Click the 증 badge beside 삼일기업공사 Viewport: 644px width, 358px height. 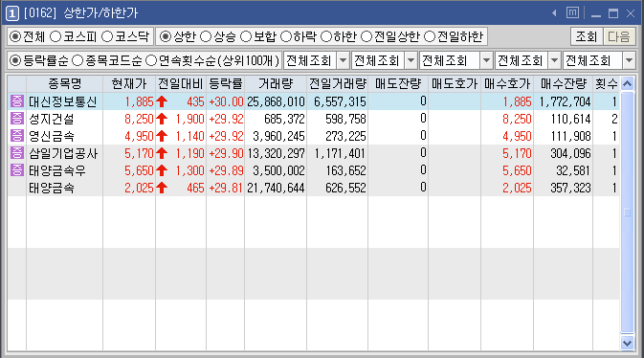point(17,153)
